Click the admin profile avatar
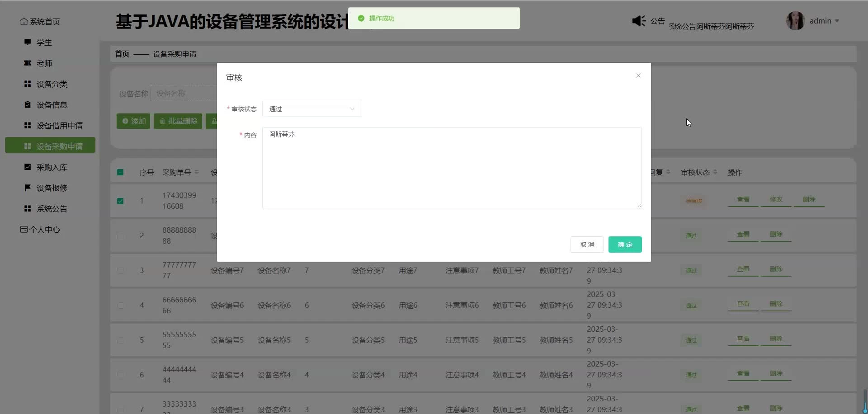The height and width of the screenshot is (414, 868). 795,21
